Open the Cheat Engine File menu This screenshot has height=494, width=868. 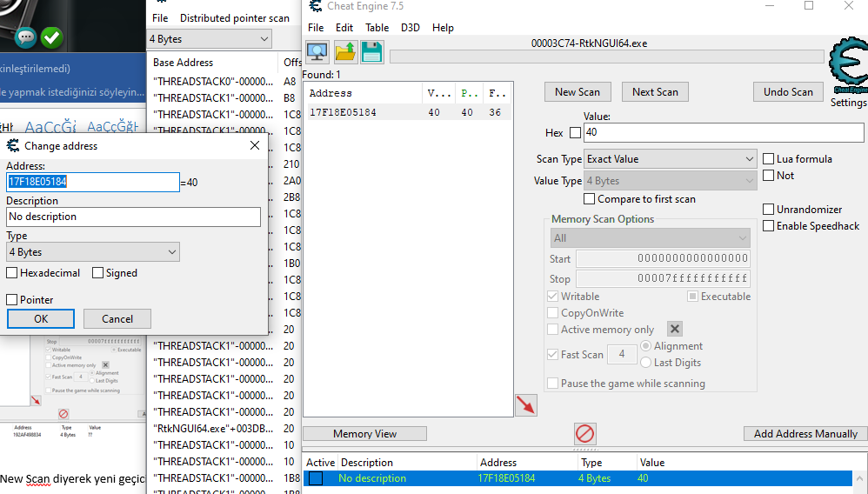coord(316,28)
